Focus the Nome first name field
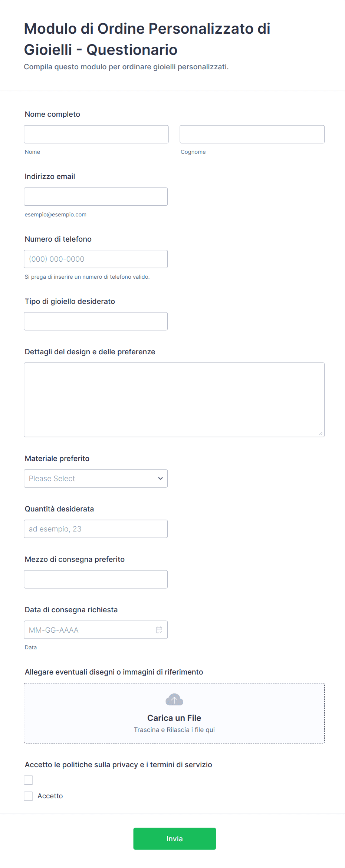Image resolution: width=345 pixels, height=868 pixels. (96, 134)
